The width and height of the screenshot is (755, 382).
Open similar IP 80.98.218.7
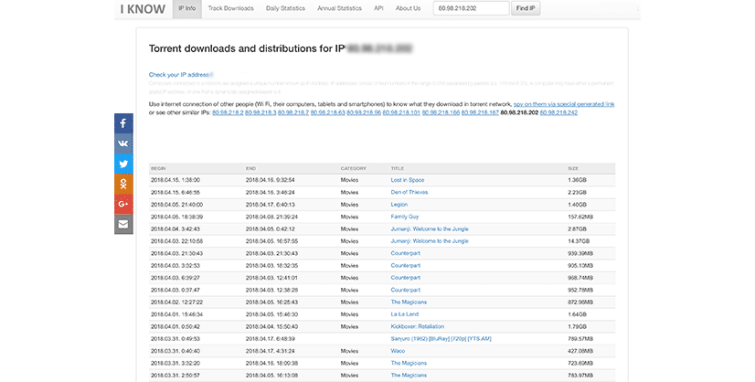tap(293, 112)
